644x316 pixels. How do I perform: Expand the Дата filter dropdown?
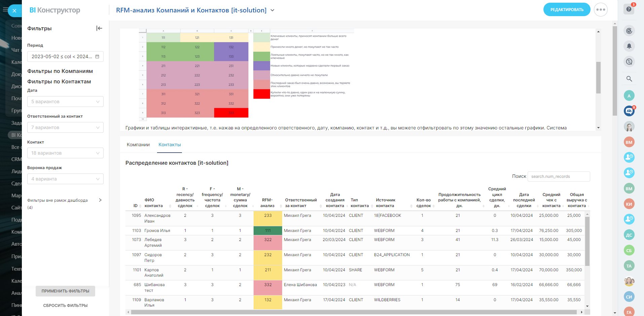coord(65,102)
